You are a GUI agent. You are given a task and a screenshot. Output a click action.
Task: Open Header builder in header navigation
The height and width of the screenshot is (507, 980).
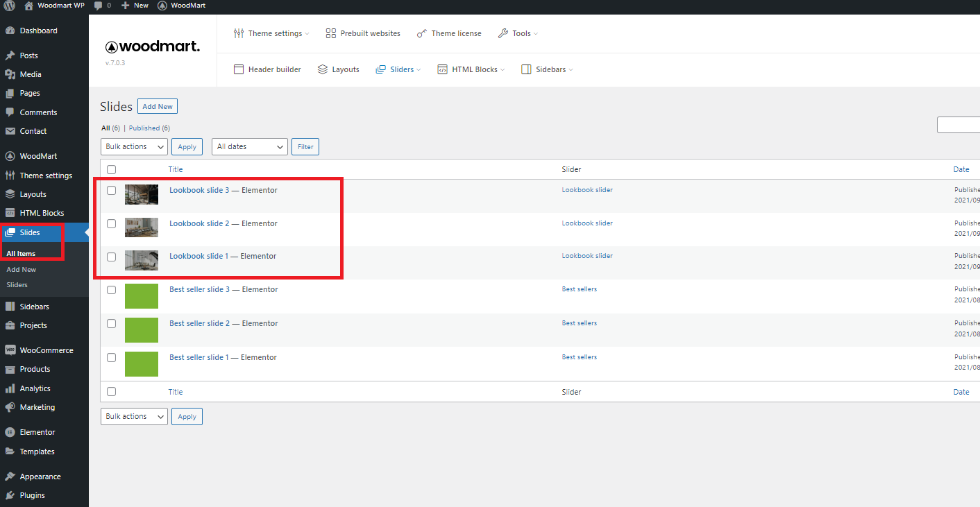(267, 69)
